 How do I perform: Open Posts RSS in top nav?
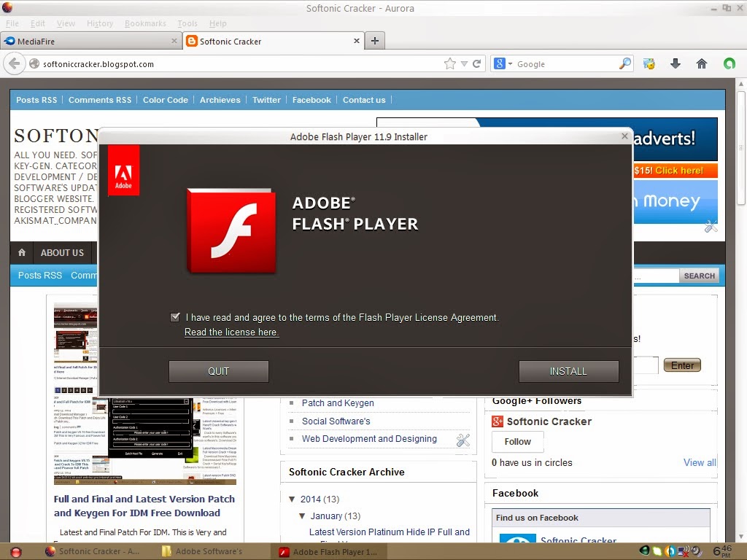[x=36, y=99]
